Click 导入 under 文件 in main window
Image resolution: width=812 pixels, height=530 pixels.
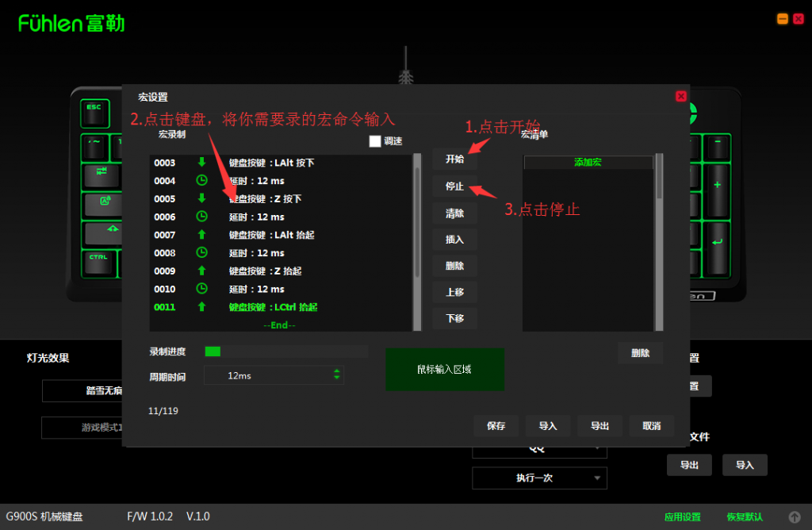point(745,465)
